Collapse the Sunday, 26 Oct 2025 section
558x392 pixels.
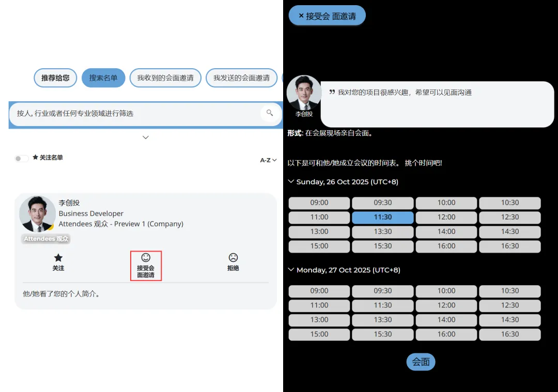point(291,182)
